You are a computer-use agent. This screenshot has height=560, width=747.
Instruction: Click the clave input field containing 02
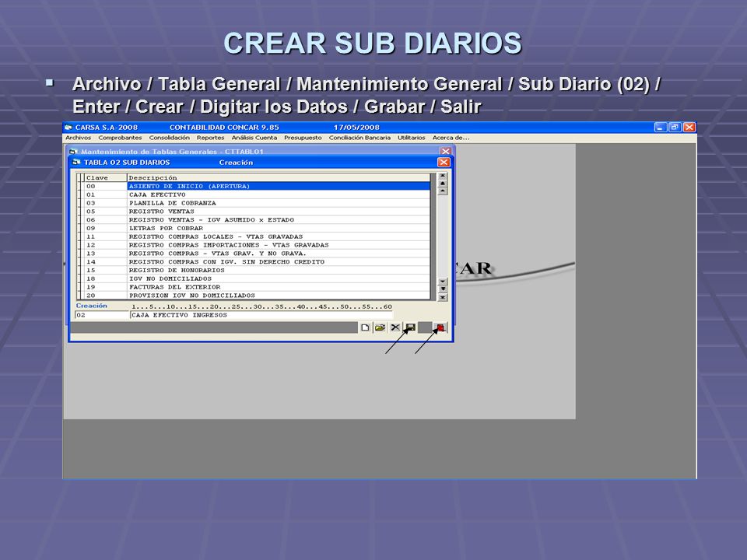click(x=102, y=315)
